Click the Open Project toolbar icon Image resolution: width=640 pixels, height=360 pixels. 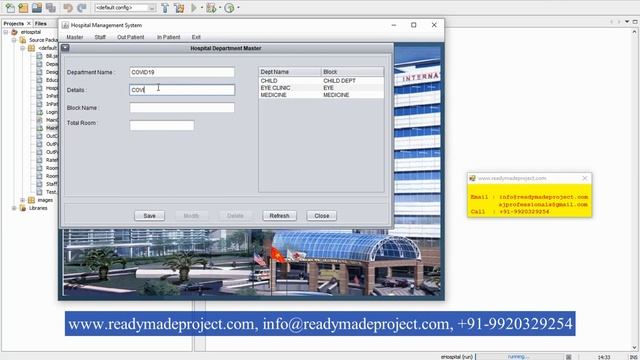click(37, 7)
